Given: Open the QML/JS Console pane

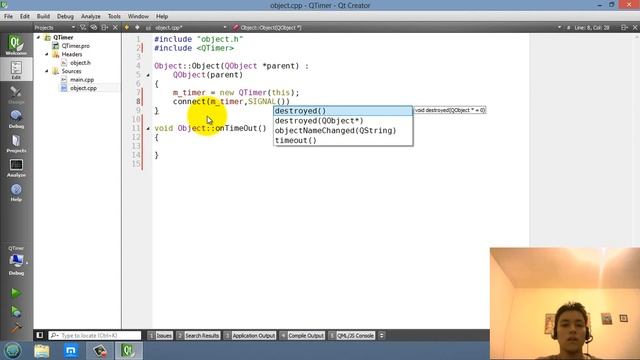Looking at the screenshot, I should (x=352, y=336).
